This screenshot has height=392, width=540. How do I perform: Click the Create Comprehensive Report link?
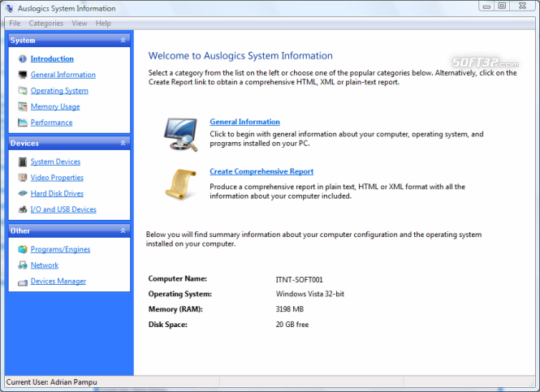pos(261,171)
